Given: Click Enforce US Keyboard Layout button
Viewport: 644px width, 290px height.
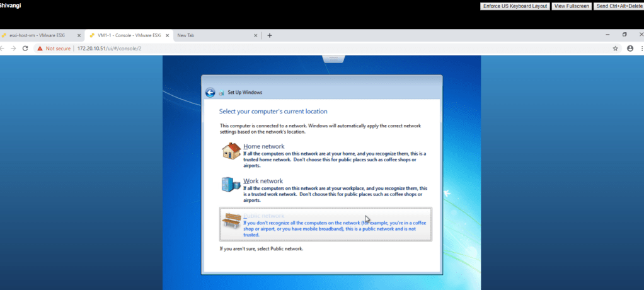Looking at the screenshot, I should pyautogui.click(x=514, y=6).
